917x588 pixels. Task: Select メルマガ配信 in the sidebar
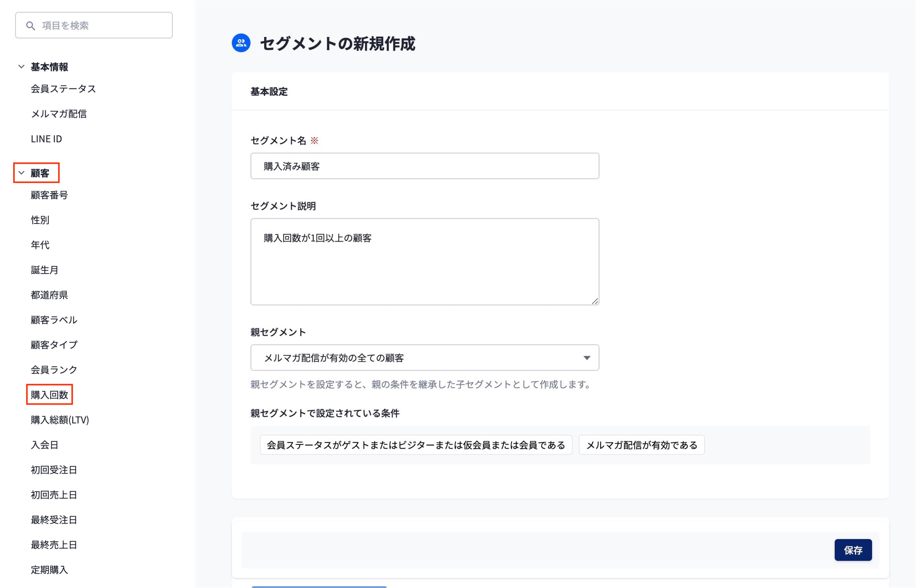click(x=59, y=114)
